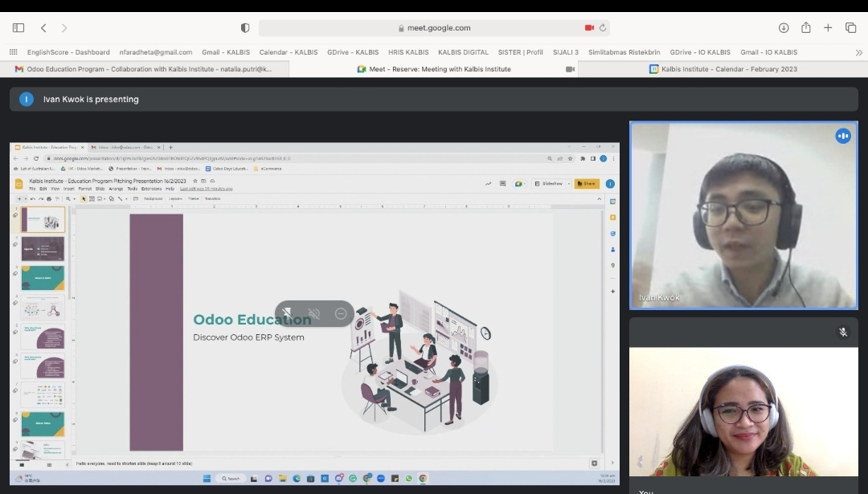The width and height of the screenshot is (868, 494).
Task: Open the File menu in shared Slides
Action: click(32, 189)
